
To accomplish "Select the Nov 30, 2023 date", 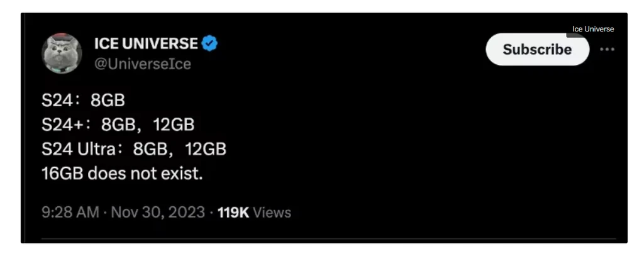I will [x=158, y=213].
